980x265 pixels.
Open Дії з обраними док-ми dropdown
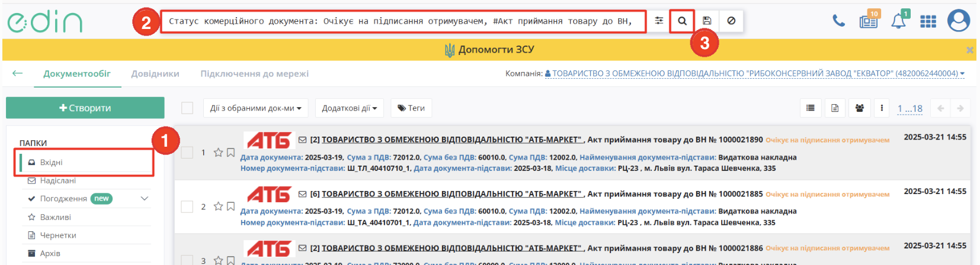256,108
